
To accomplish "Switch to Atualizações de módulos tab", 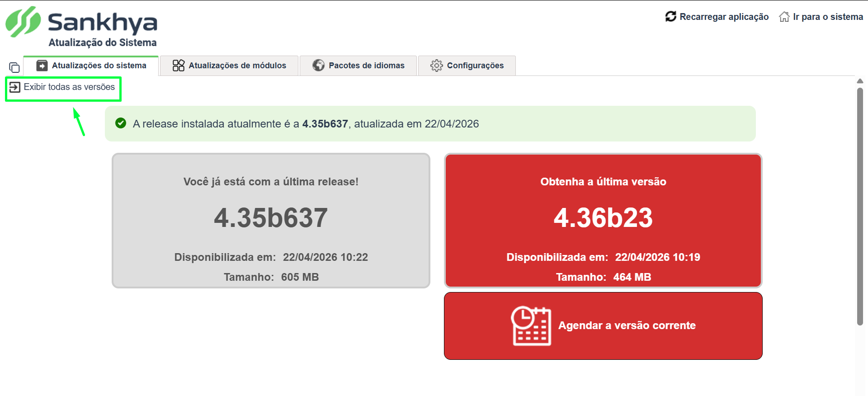I will point(229,66).
